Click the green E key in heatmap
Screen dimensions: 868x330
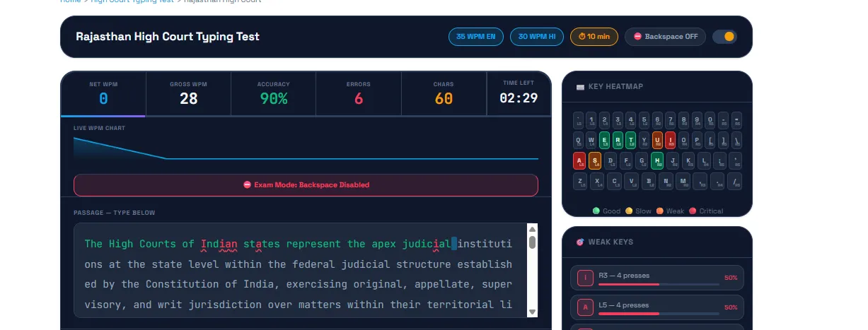(x=604, y=141)
